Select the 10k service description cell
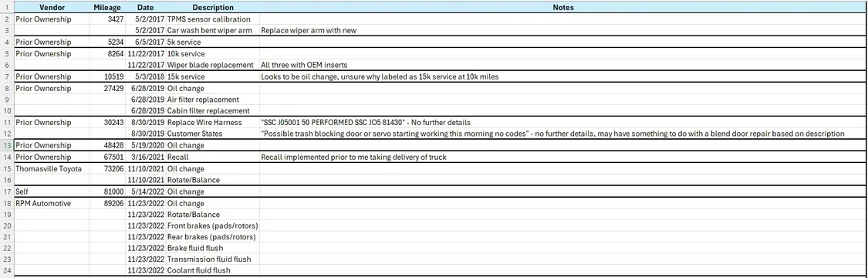Image resolution: width=868 pixels, height=278 pixels. (213, 54)
